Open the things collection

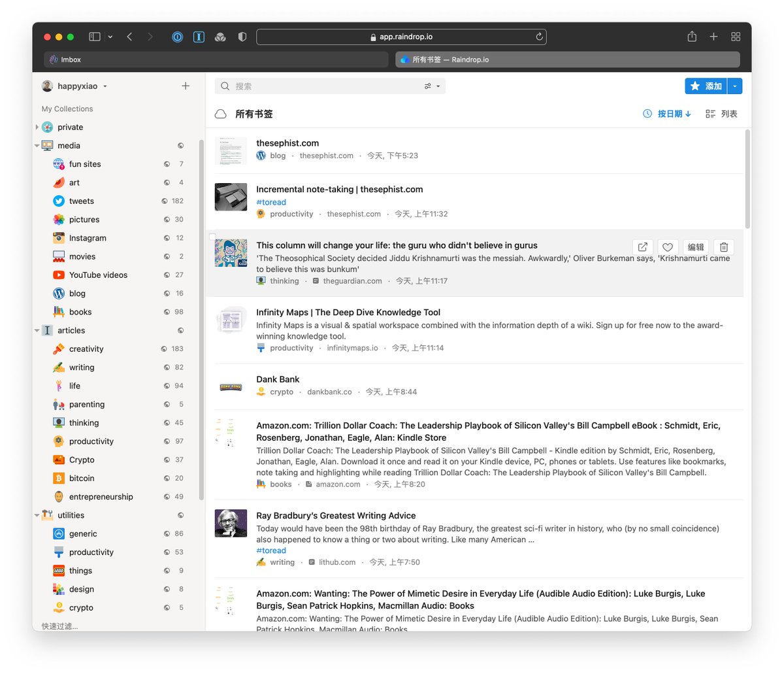click(119, 571)
